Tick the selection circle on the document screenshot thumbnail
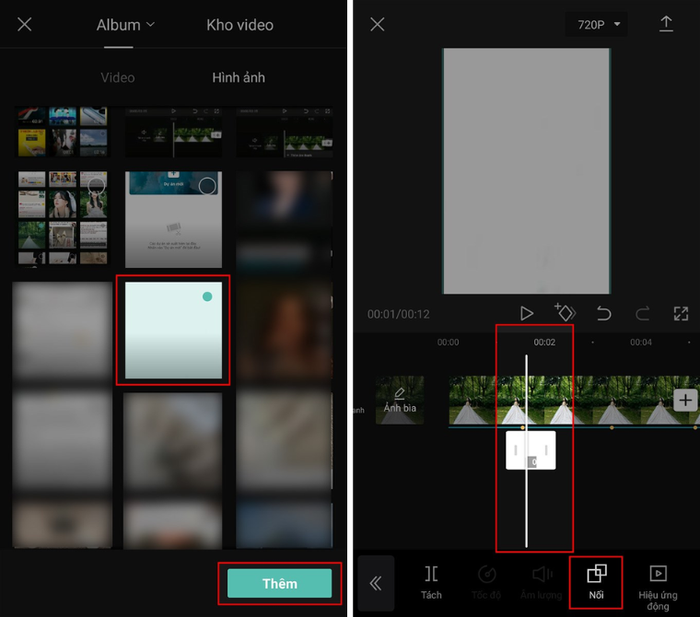Screen dimensions: 700x617 (207, 186)
